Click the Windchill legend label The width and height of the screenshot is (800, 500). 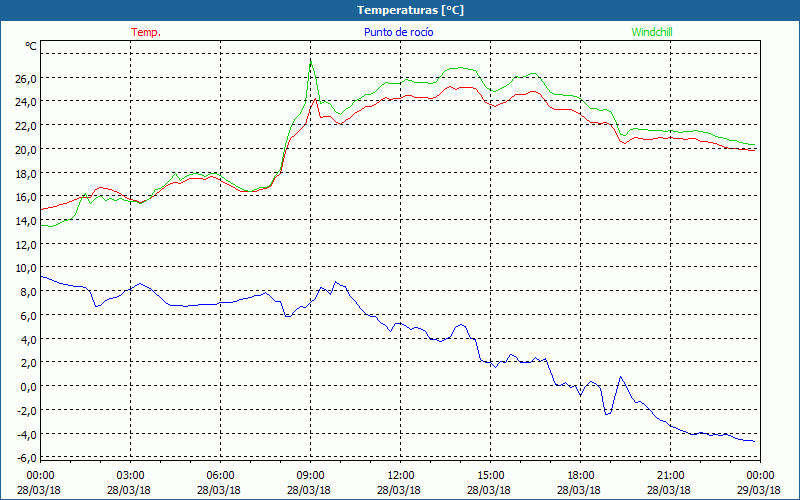pos(652,32)
